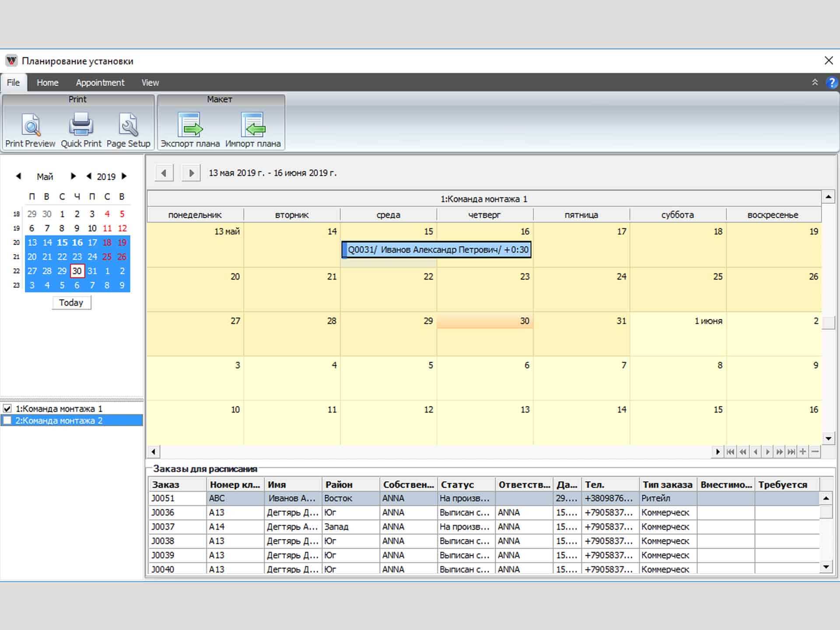Collapse the ribbon with double chevron
Viewport: 840px width, 630px height.
click(x=815, y=82)
